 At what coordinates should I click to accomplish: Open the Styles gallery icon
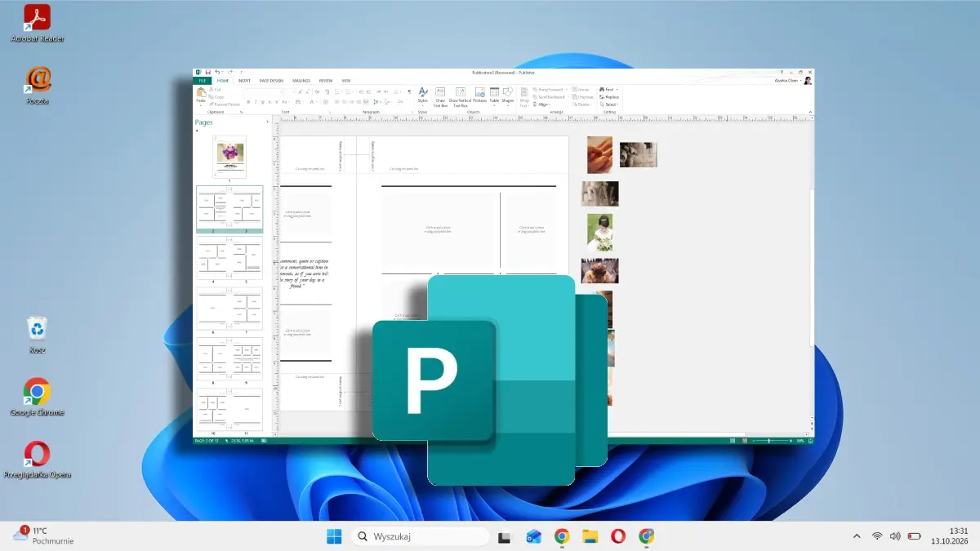click(423, 93)
